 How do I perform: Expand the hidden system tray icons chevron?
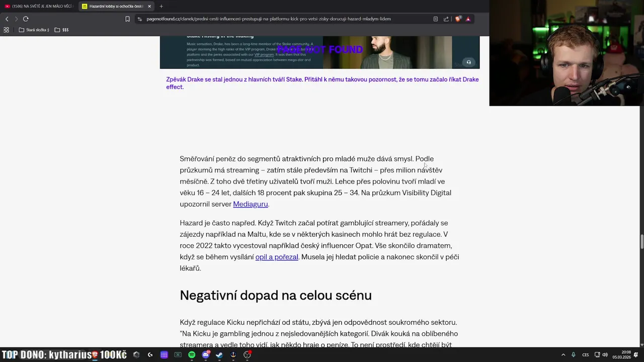tap(563, 355)
